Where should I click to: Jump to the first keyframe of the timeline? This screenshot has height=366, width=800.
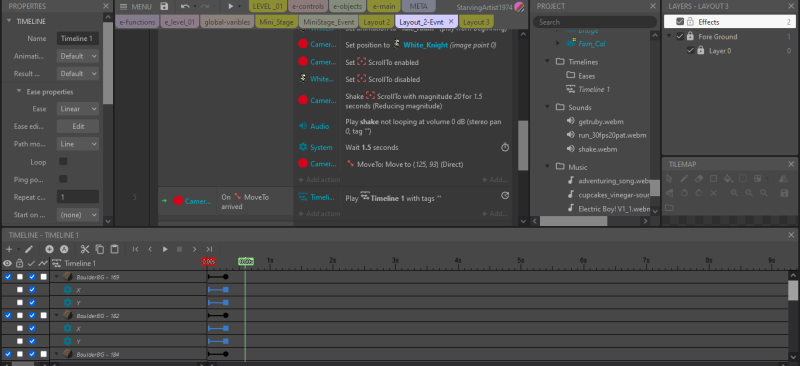coord(136,249)
